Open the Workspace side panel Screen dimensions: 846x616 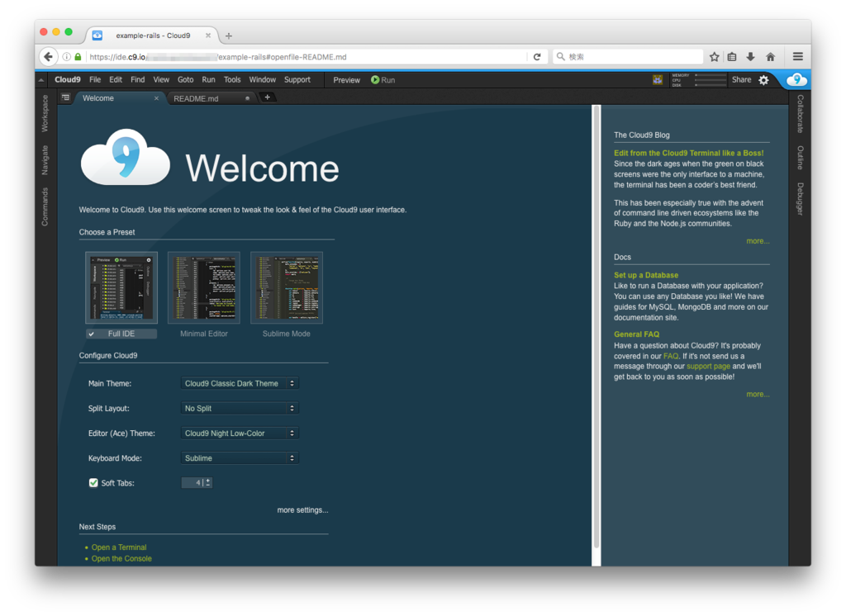(x=45, y=113)
